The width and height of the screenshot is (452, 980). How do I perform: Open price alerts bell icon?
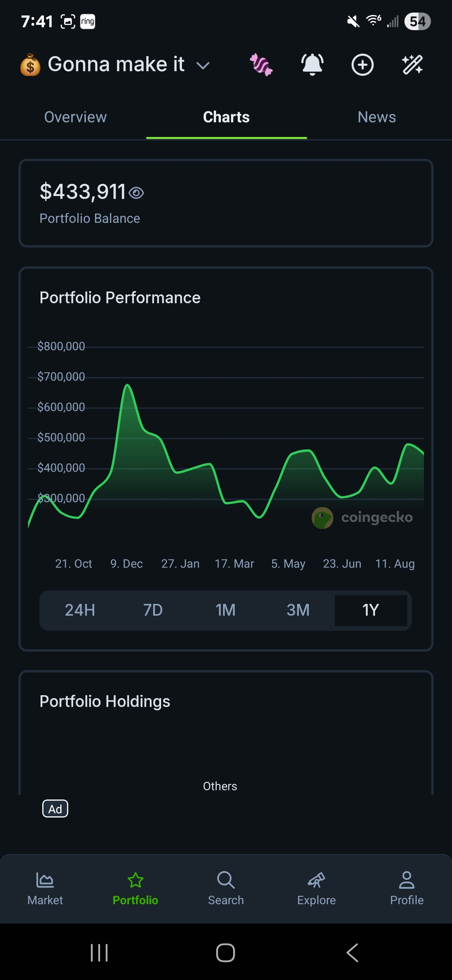pos(312,64)
